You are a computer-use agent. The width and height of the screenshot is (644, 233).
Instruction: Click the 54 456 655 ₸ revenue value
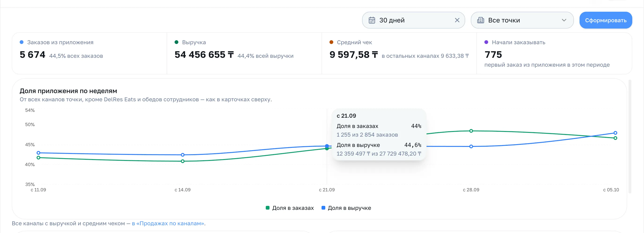(x=204, y=55)
